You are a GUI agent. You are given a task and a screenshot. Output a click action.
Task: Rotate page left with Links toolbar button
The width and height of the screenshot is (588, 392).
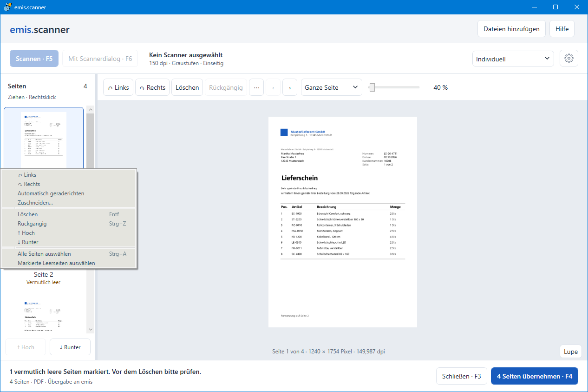tap(118, 87)
